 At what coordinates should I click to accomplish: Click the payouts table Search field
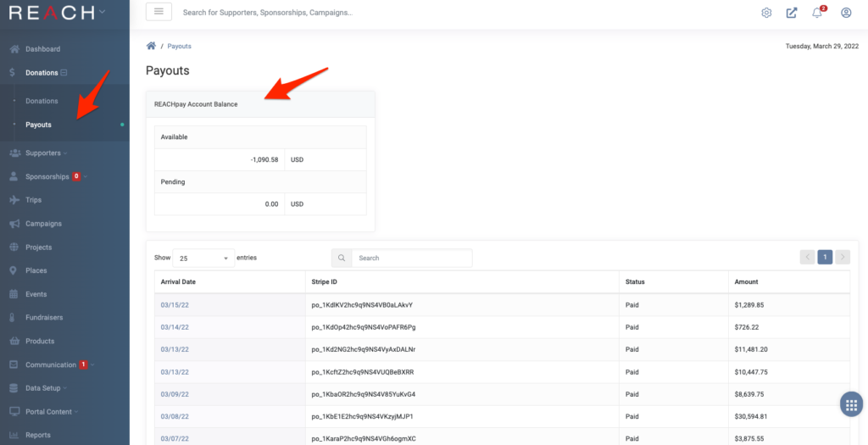pyautogui.click(x=411, y=258)
